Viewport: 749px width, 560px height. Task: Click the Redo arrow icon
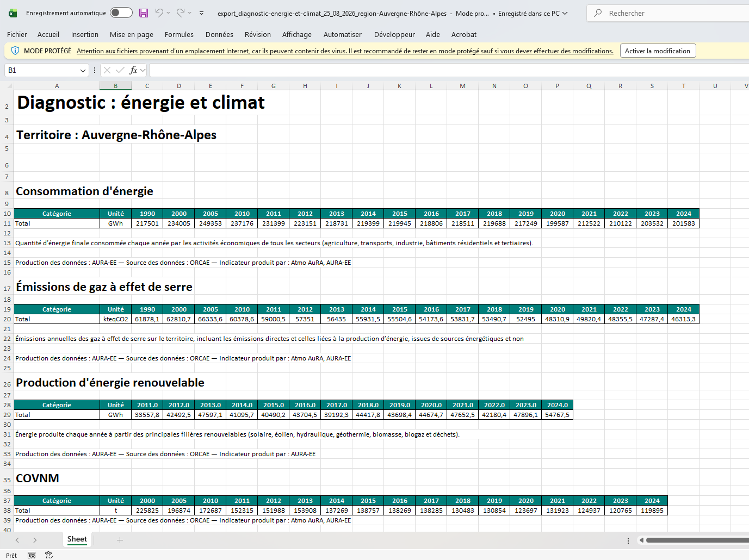click(x=181, y=13)
